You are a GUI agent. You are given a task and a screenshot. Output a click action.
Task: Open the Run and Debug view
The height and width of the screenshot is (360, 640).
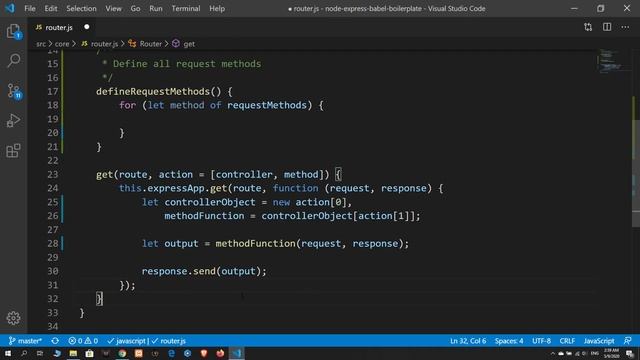[13, 120]
